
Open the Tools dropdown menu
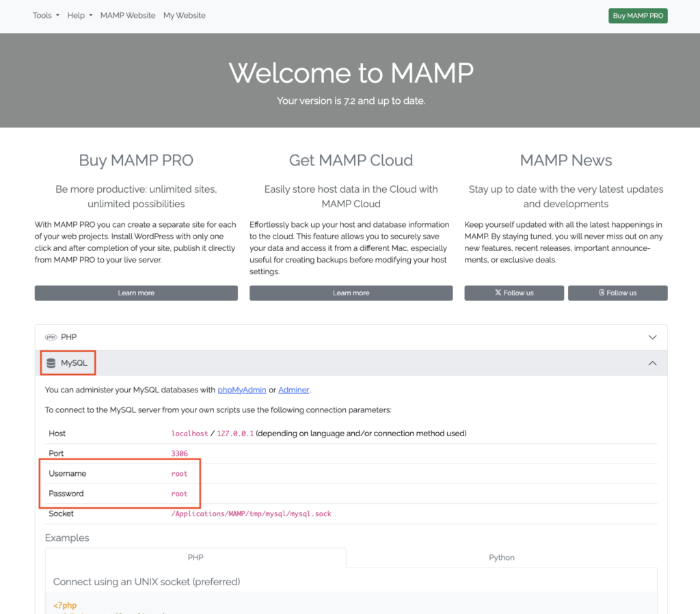46,15
